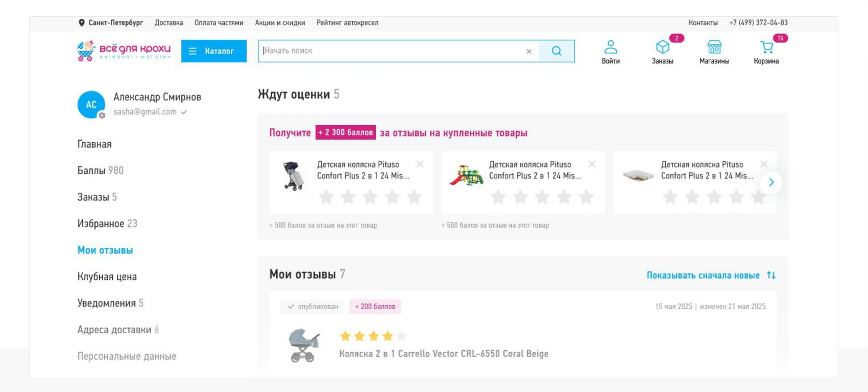Click the AC user avatar
Screen dimensions: 868x392
[x=91, y=105]
